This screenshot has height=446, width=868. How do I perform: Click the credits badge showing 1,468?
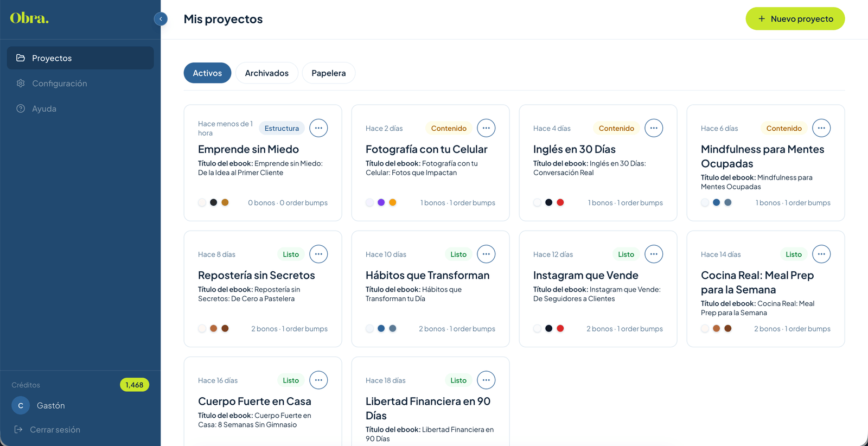135,385
